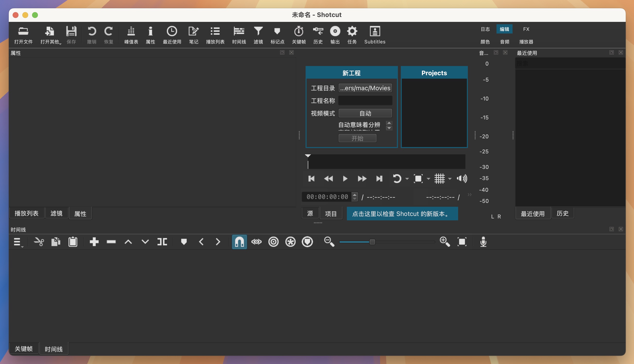The image size is (634, 364).
Task: Switch to 播放器 layout
Action: pyautogui.click(x=526, y=41)
